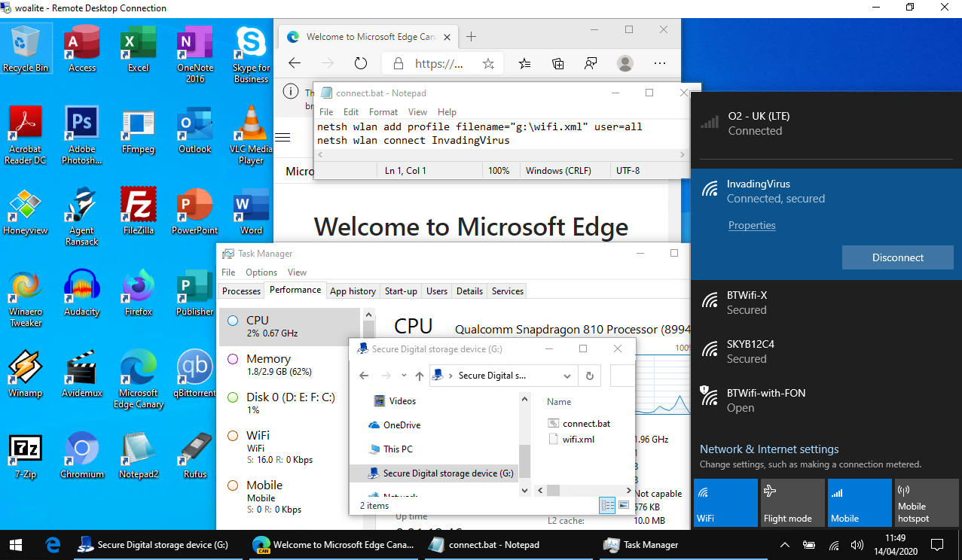Launch the Honeyview shortcut
Image resolution: width=962 pixels, height=560 pixels.
click(26, 212)
